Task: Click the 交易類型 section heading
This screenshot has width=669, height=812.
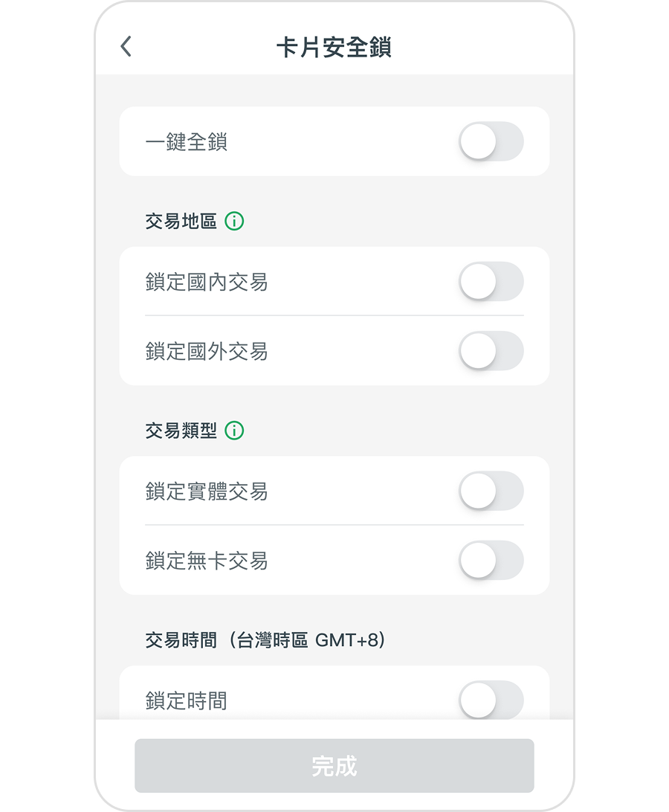Action: pyautogui.click(x=181, y=431)
